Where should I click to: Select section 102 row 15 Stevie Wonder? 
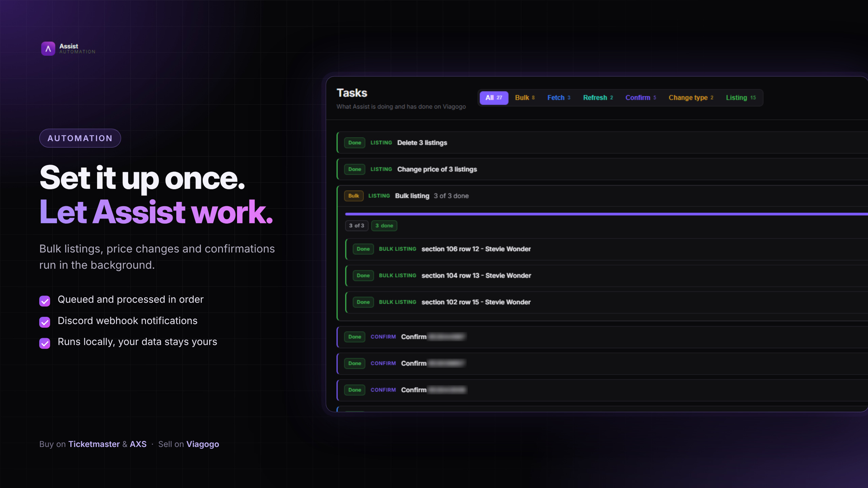(607, 302)
